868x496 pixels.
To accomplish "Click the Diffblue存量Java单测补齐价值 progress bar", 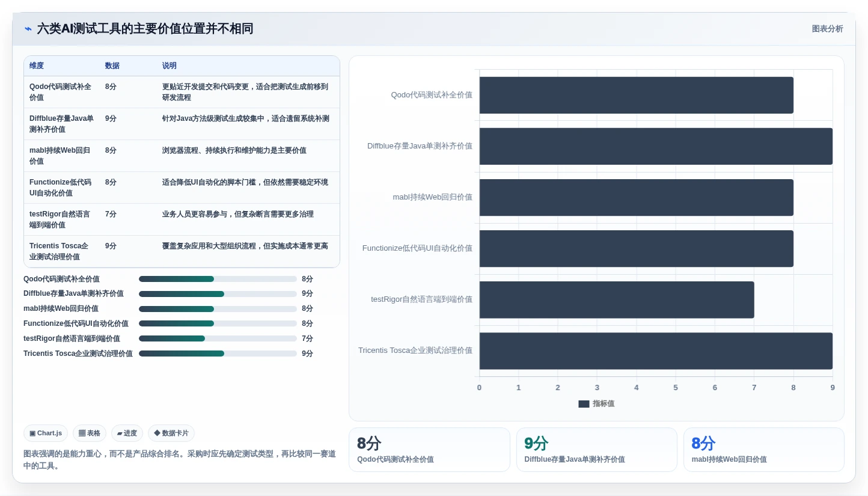I will point(218,294).
